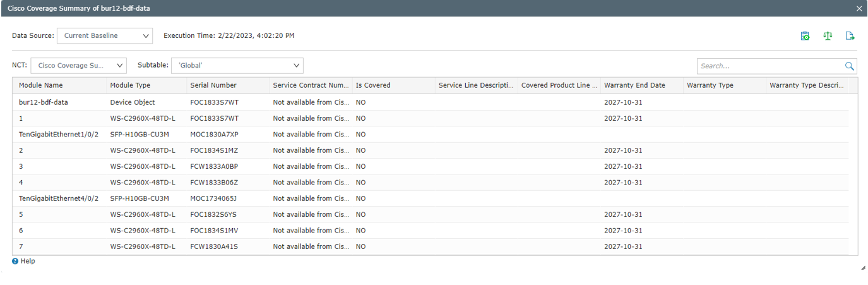Screen dimensions: 868x285
Task: Click the Help question mark icon
Action: coord(15,261)
